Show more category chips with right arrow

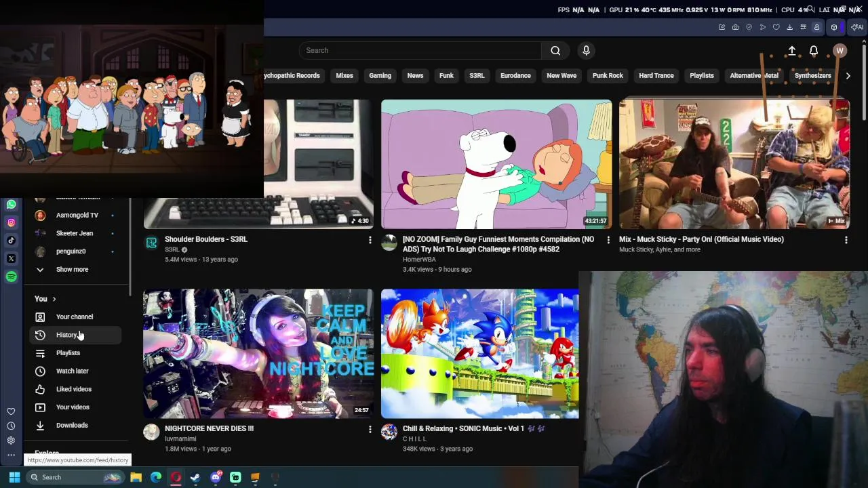(848, 76)
